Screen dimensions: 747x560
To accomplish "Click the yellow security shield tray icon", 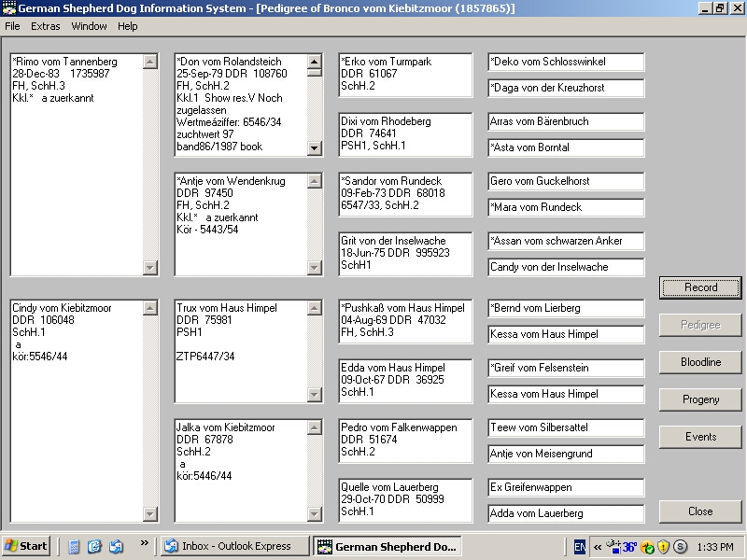I will click(x=663, y=546).
